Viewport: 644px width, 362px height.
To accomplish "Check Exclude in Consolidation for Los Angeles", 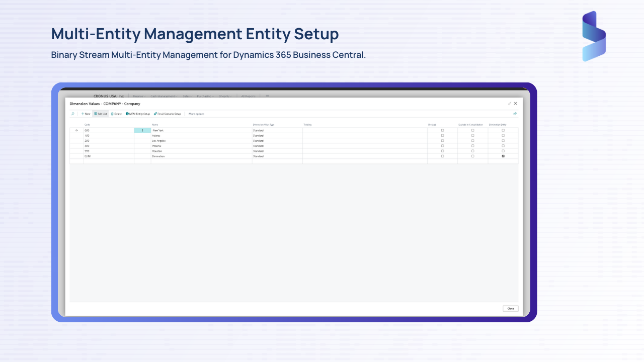I will (472, 141).
